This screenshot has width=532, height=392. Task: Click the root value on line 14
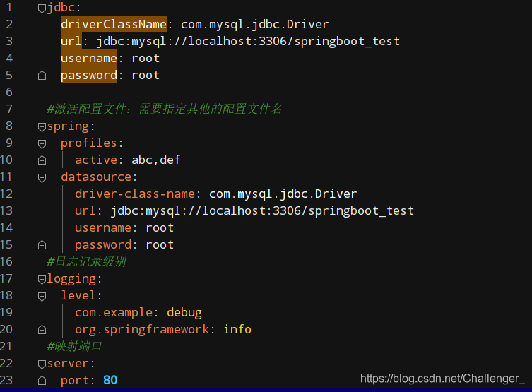pos(160,228)
